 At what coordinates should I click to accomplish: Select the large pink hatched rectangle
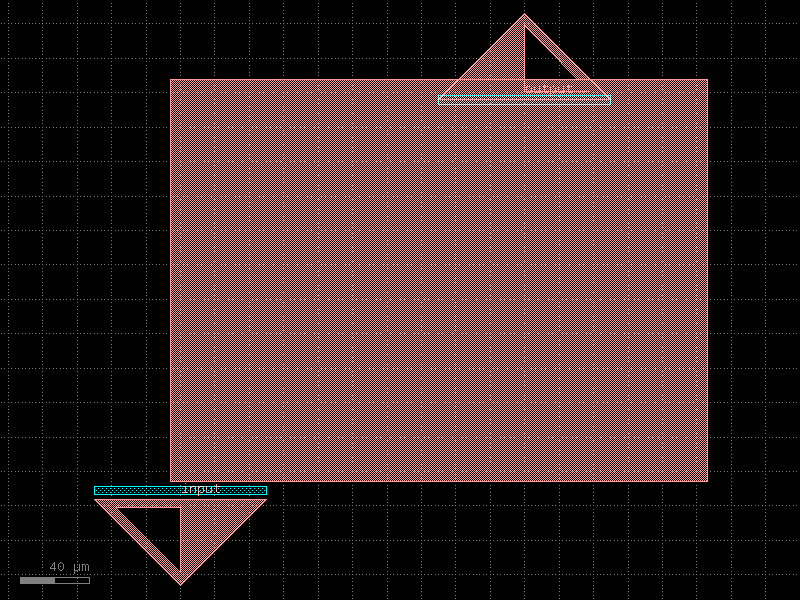click(x=439, y=280)
